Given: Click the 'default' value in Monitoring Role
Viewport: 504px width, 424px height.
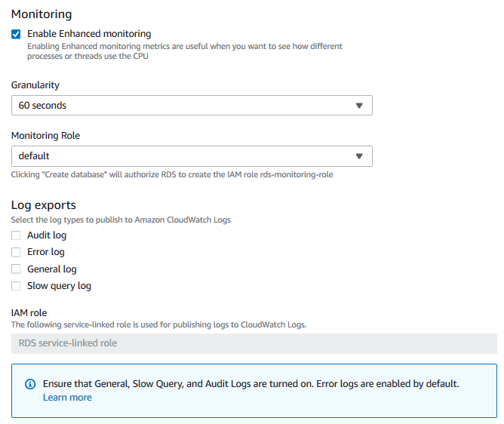Looking at the screenshot, I should [34, 156].
